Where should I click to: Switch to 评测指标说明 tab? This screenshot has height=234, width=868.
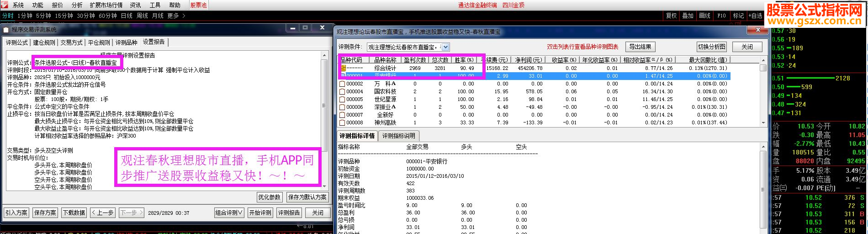tap(399, 136)
